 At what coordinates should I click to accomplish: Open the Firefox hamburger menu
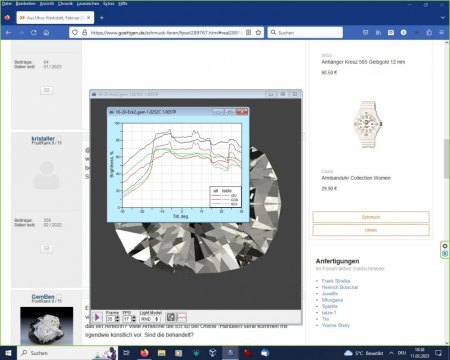[x=442, y=33]
